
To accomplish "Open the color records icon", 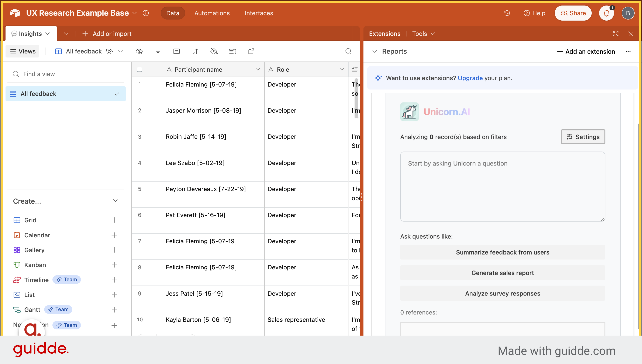I will coord(214,51).
